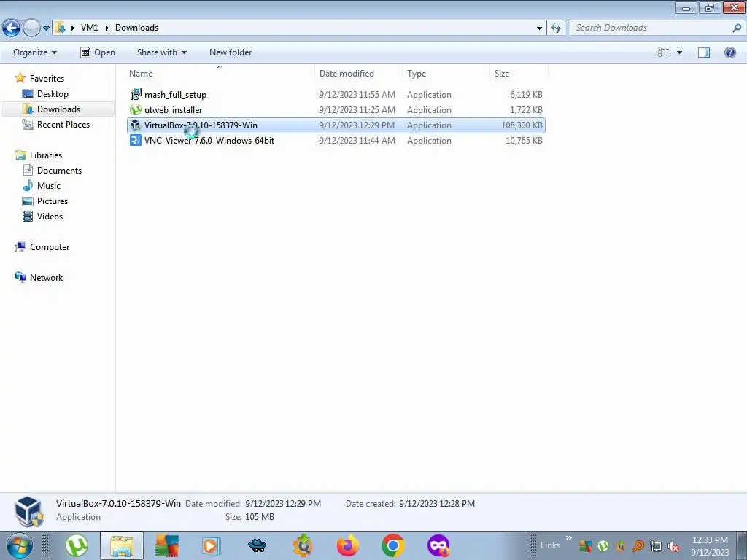Image resolution: width=747 pixels, height=560 pixels.
Task: Click the 6,119 KB size value
Action: point(526,95)
